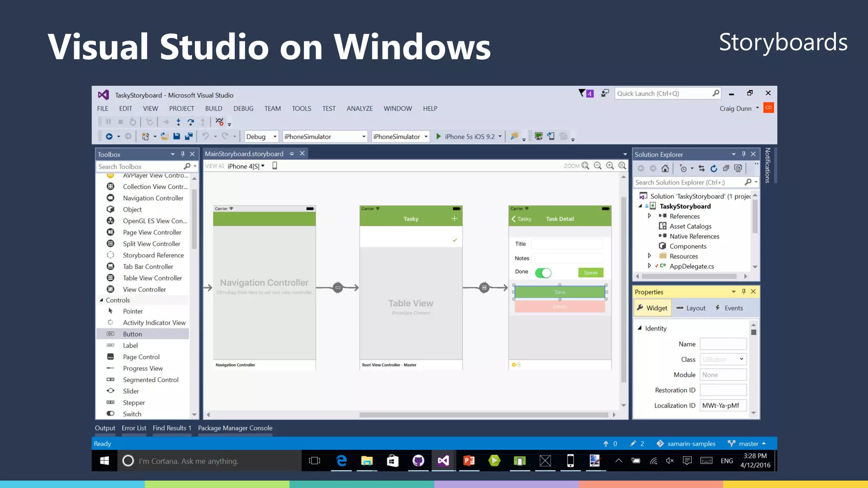Click the green Speak button in Task Detail

pyautogui.click(x=590, y=273)
